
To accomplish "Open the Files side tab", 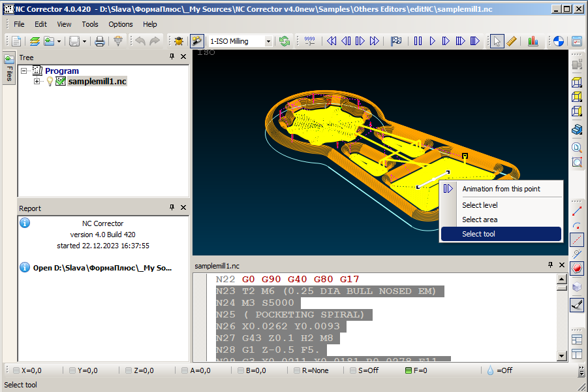I will coord(9,68).
